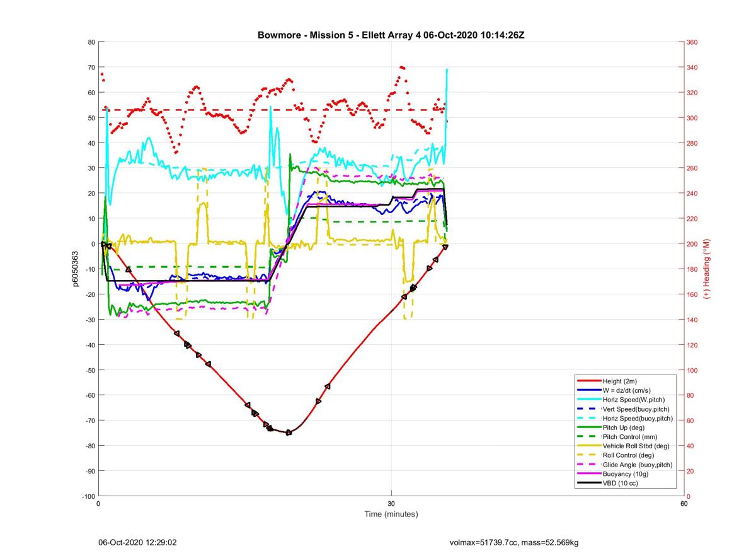Screen dimensions: 756x558
Task: Click the right heading axis tick "100"
Action: pyautogui.click(x=692, y=370)
